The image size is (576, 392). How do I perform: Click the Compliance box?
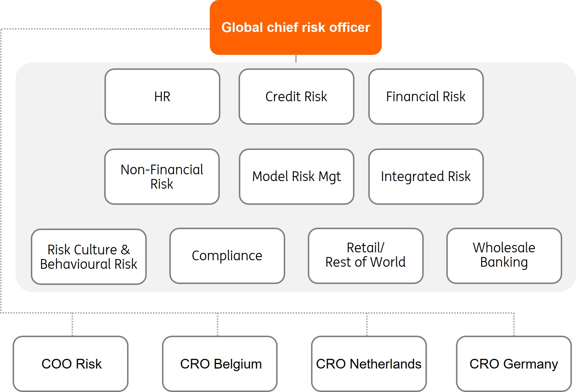(227, 256)
